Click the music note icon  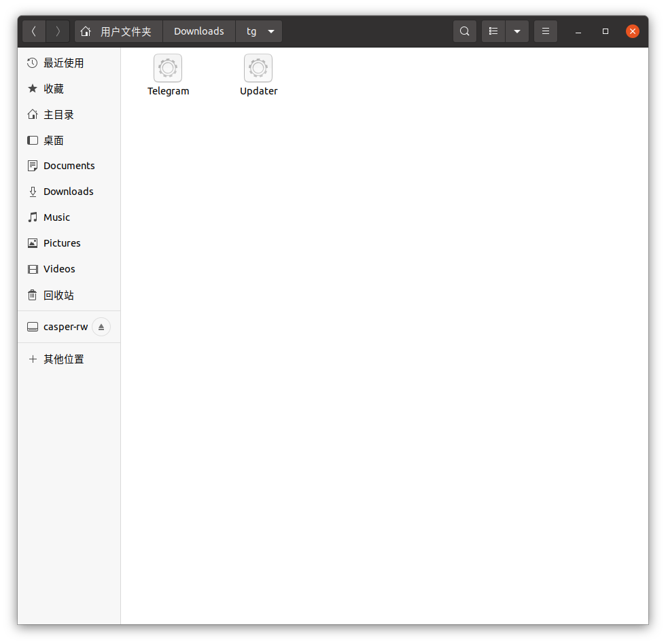33,217
